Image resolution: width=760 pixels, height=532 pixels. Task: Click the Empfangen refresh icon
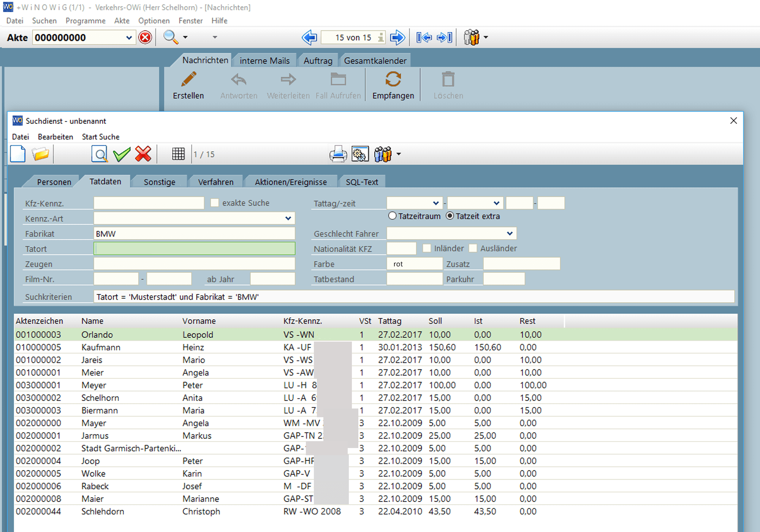point(393,79)
